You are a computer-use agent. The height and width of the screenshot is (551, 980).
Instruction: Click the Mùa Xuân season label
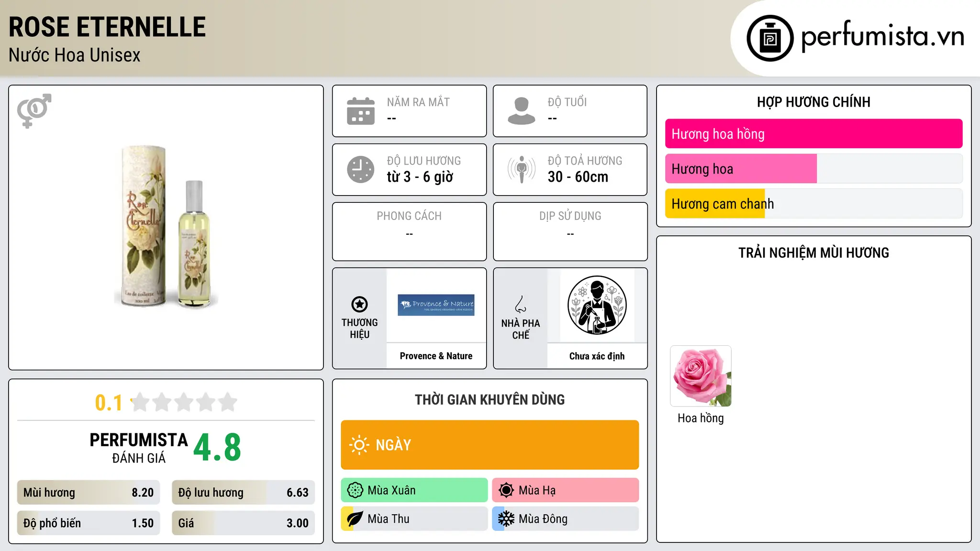[x=391, y=490]
